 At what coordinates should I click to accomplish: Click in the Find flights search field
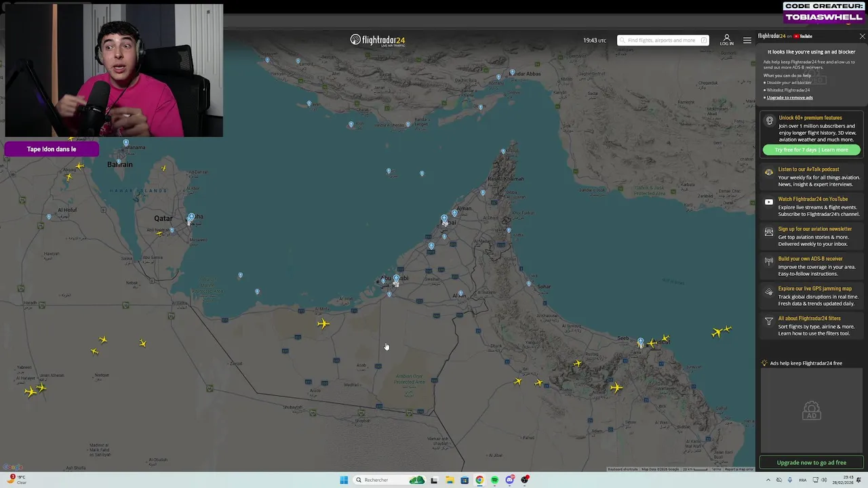(662, 40)
